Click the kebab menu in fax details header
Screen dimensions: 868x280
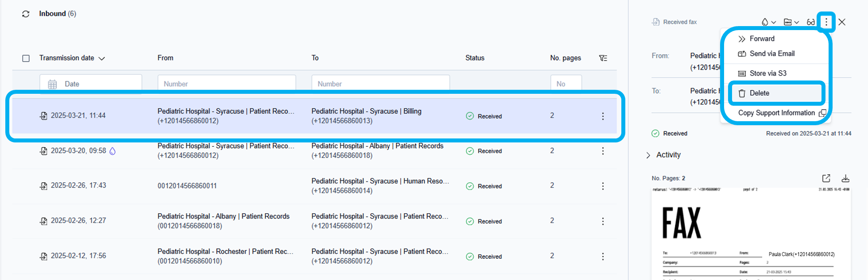tap(826, 22)
